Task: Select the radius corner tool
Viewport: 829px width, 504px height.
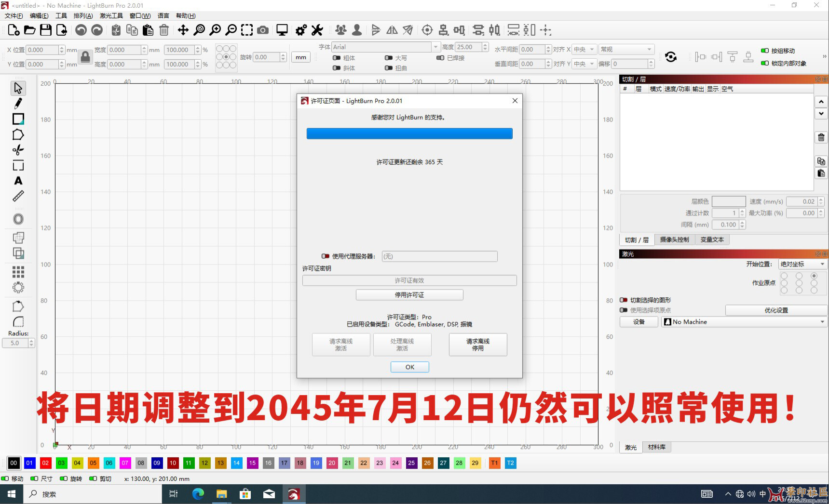Action: pyautogui.click(x=18, y=321)
